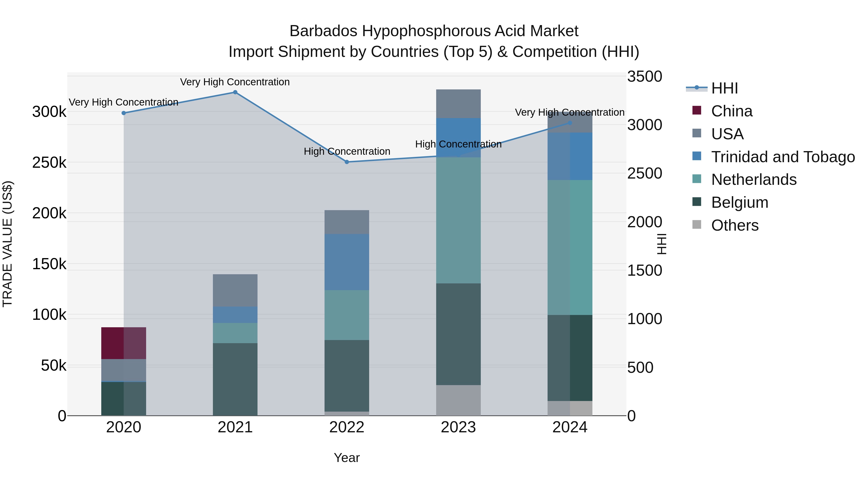The image size is (868, 488).
Task: Click the chart title 'Barbados Hypophosphorous Acid Market'
Action: (434, 31)
